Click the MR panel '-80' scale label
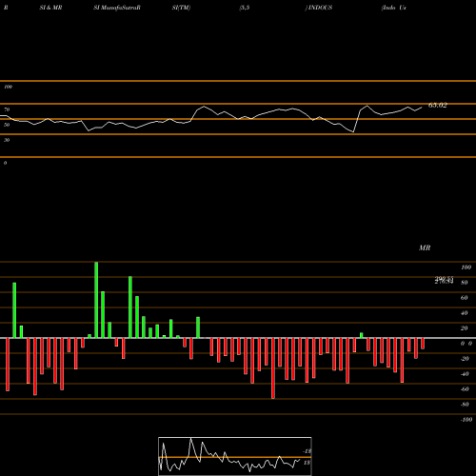Image resolution: width=476 pixels, height=476 pixels. [465, 405]
